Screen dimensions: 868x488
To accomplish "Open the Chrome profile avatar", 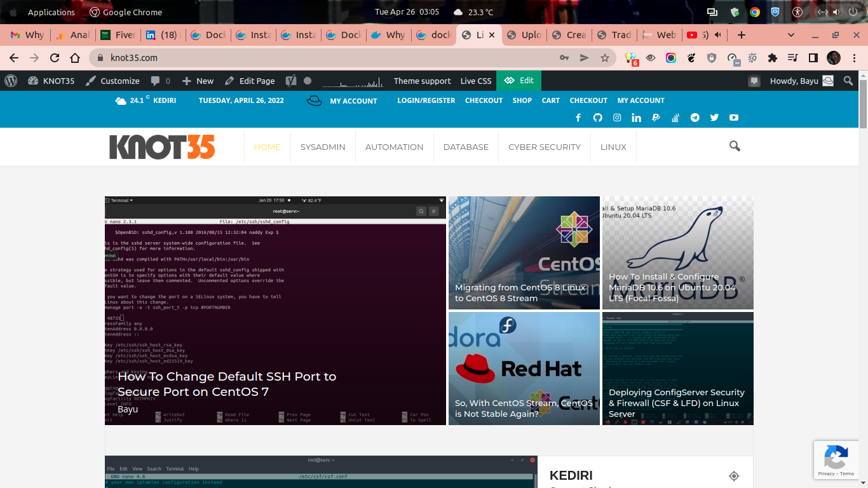I will click(x=834, y=58).
